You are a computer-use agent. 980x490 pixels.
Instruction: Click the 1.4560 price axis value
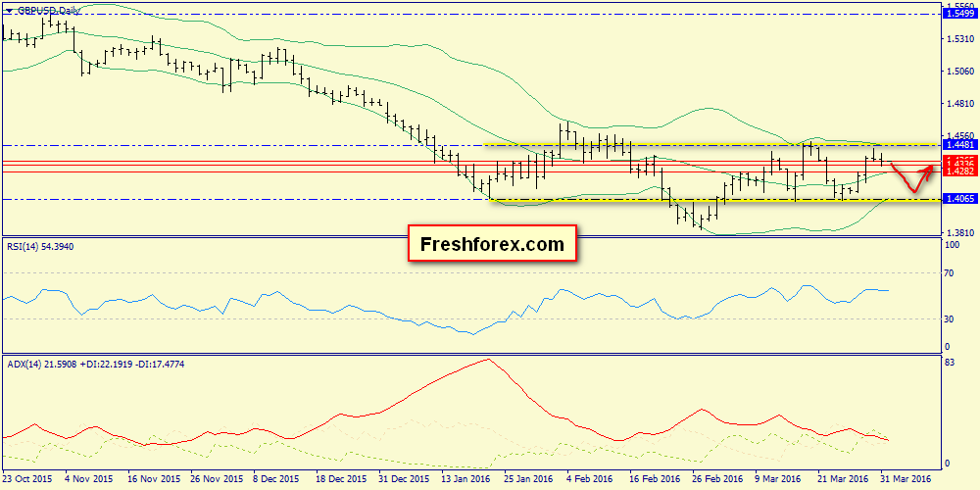pyautogui.click(x=961, y=135)
